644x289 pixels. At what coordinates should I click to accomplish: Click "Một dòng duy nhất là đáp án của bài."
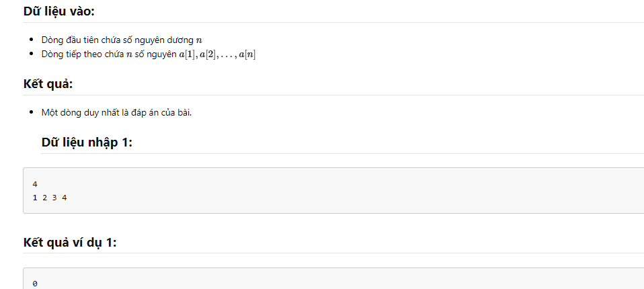click(117, 113)
